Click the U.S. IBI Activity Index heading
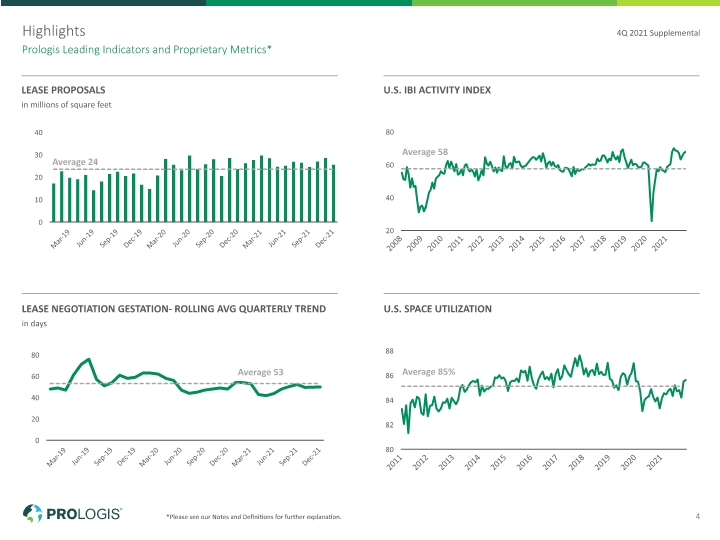Screen dimensions: 720x540 [437, 90]
